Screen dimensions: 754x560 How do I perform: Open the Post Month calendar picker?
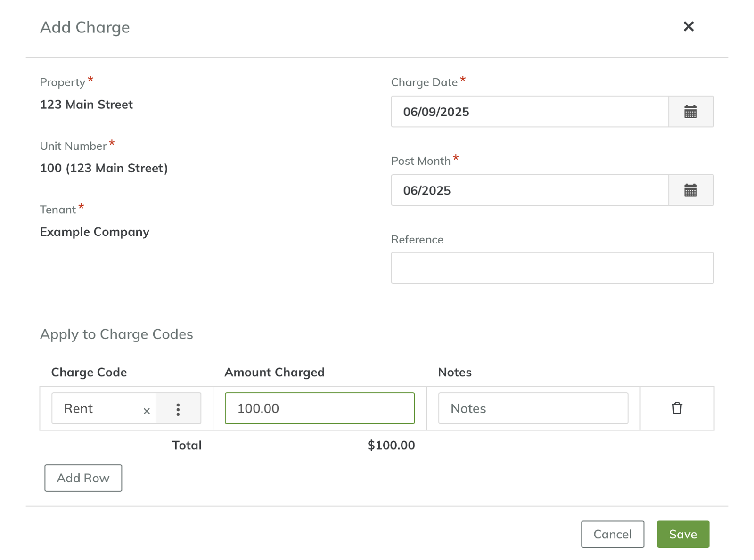point(690,191)
